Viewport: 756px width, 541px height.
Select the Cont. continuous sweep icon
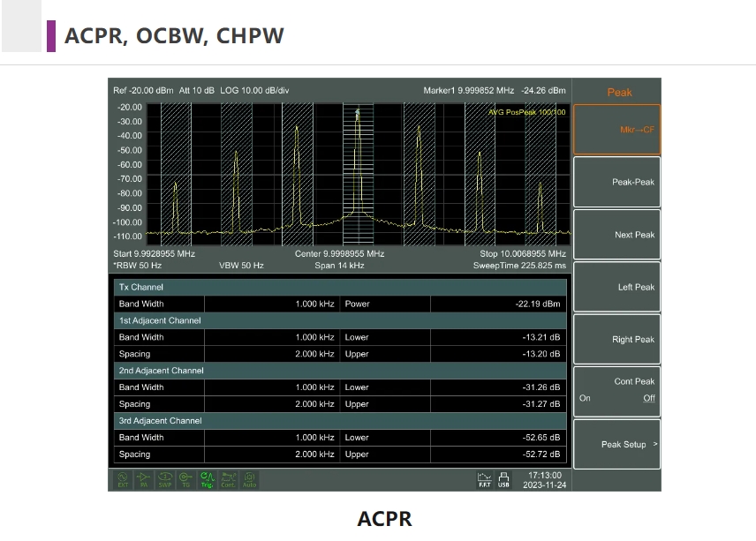click(x=229, y=479)
